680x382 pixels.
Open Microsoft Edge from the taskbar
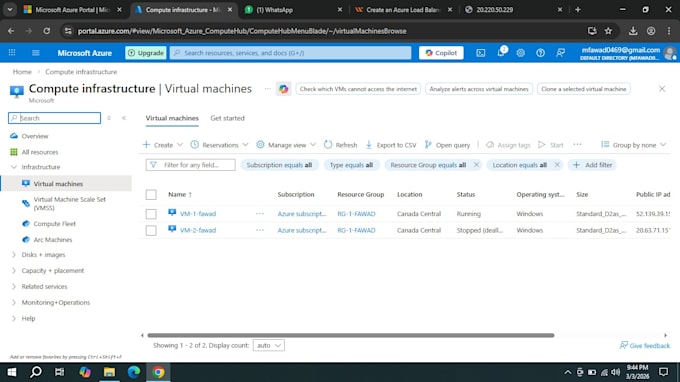[x=134, y=372]
